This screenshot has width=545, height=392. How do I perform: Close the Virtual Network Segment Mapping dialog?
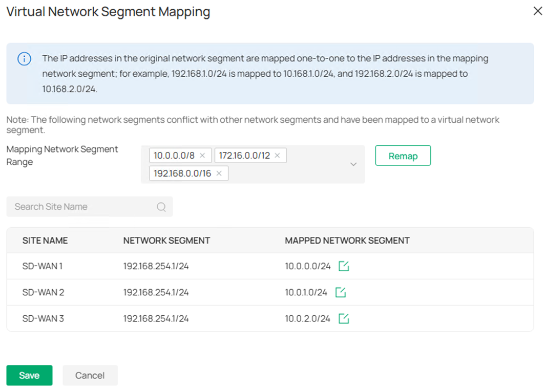(x=537, y=11)
